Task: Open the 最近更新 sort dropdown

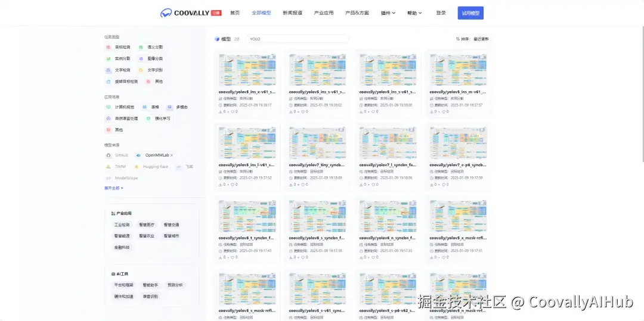Action: coord(481,39)
